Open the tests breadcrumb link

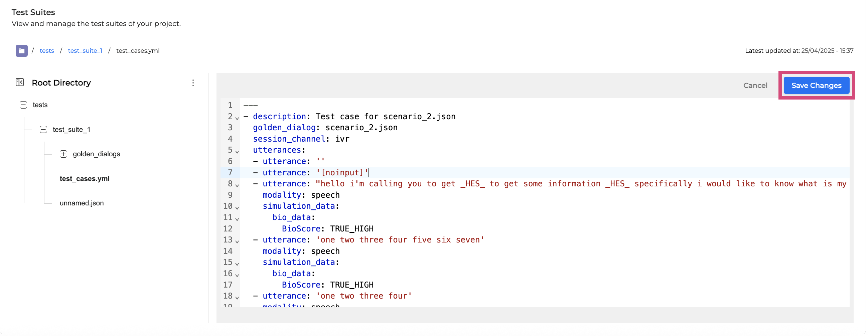47,50
